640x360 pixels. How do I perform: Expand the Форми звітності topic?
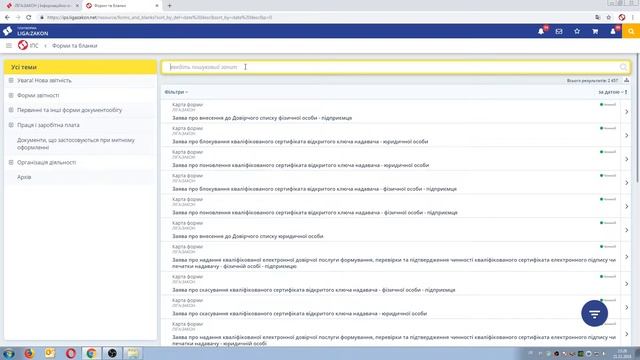(11, 95)
